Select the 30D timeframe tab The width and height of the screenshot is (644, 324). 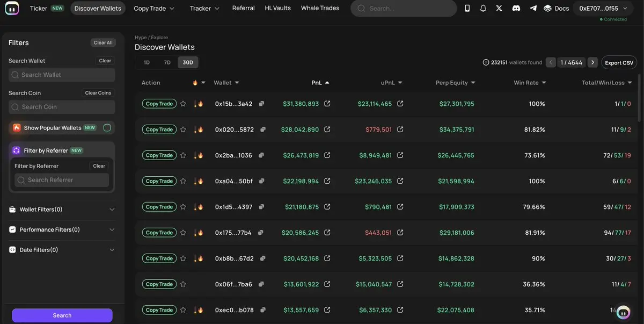pos(188,62)
